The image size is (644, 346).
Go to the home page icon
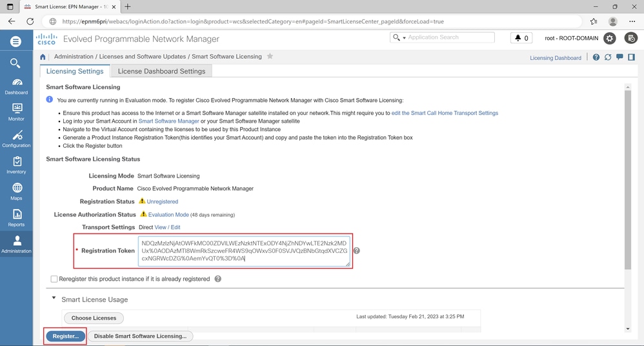[x=43, y=57]
